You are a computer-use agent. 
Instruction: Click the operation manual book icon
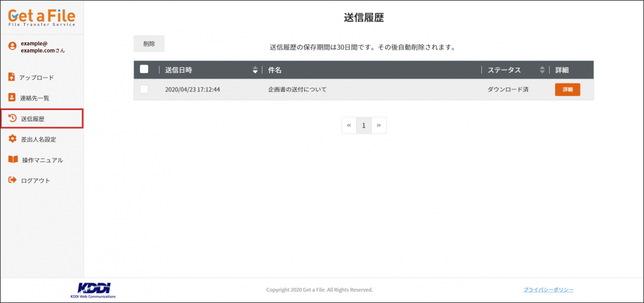(x=12, y=160)
